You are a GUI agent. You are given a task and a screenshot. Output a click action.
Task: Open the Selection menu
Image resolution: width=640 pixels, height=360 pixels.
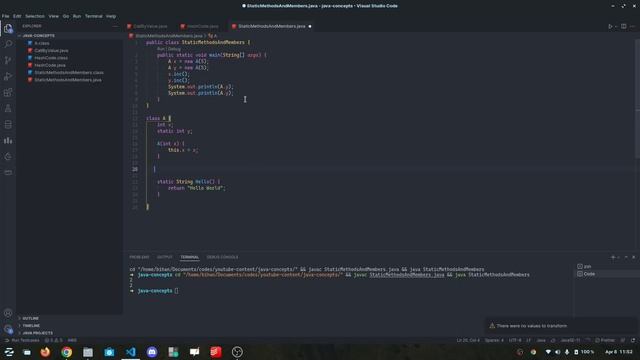(x=35, y=16)
